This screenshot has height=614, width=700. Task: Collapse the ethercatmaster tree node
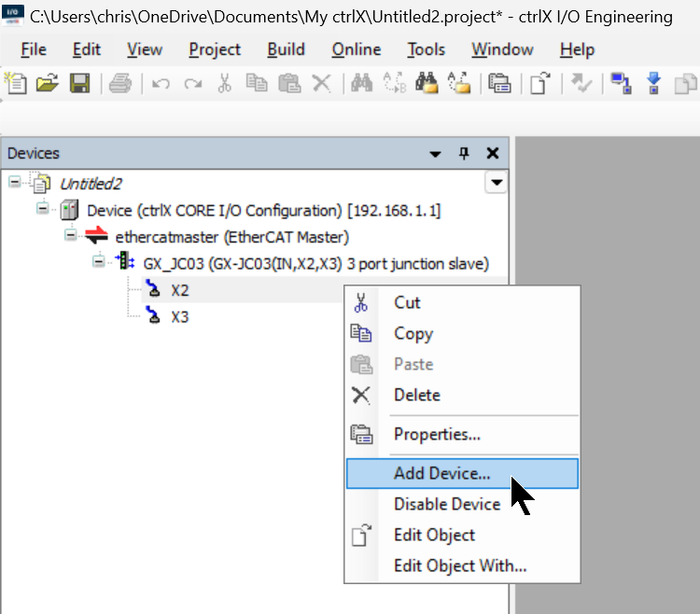tap(71, 235)
